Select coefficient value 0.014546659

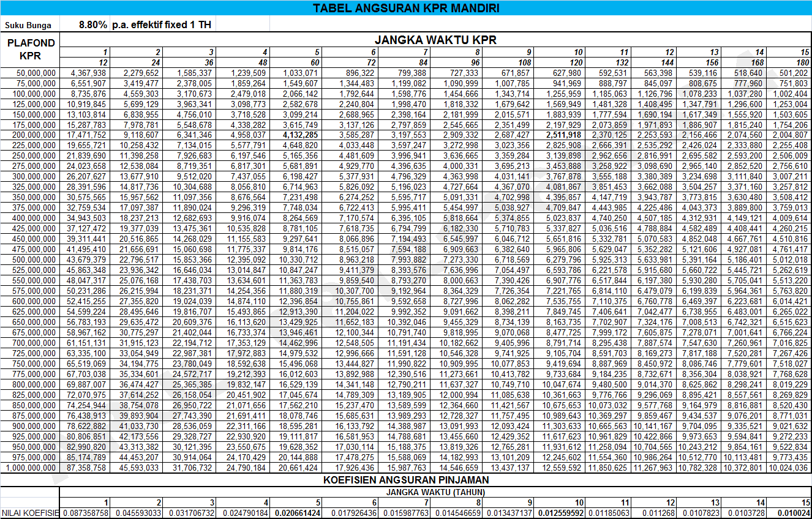pyautogui.click(x=457, y=513)
